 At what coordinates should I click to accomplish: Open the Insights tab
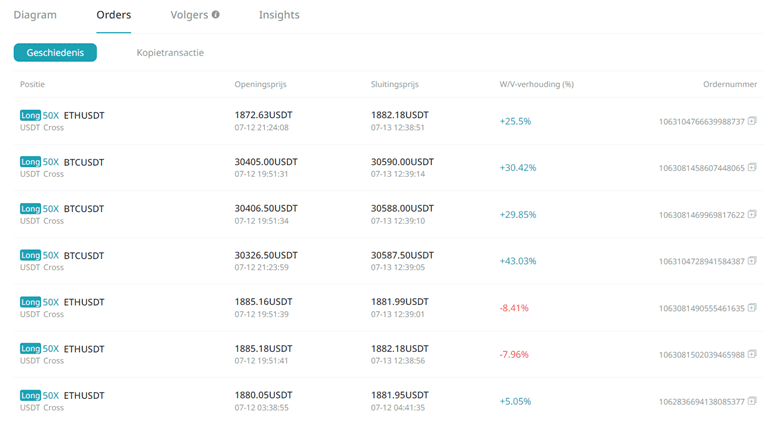coord(279,15)
